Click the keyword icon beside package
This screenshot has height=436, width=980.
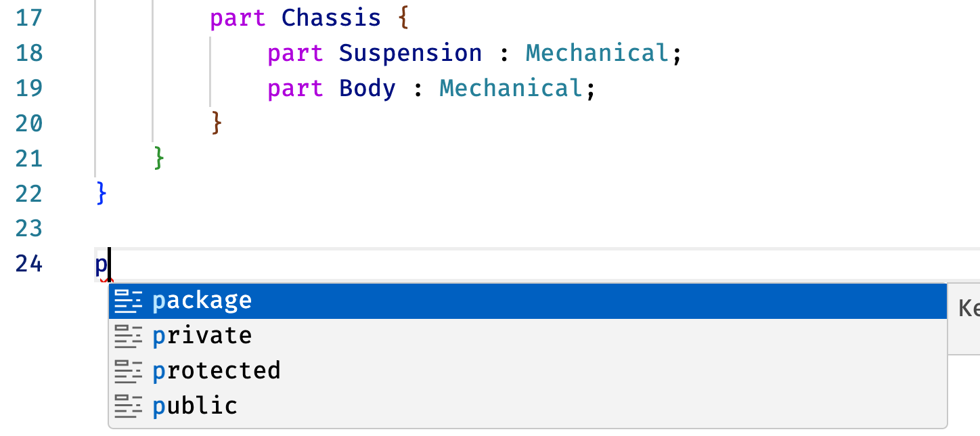tap(129, 301)
